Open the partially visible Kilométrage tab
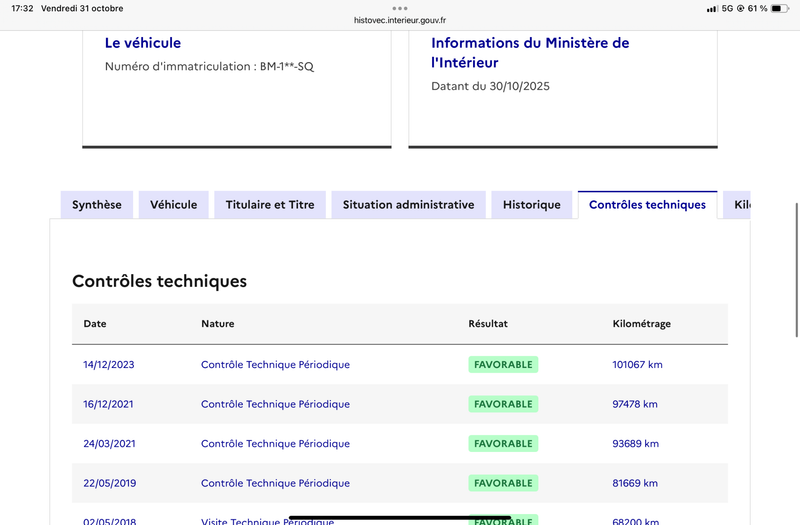This screenshot has height=525, width=800. tap(738, 205)
